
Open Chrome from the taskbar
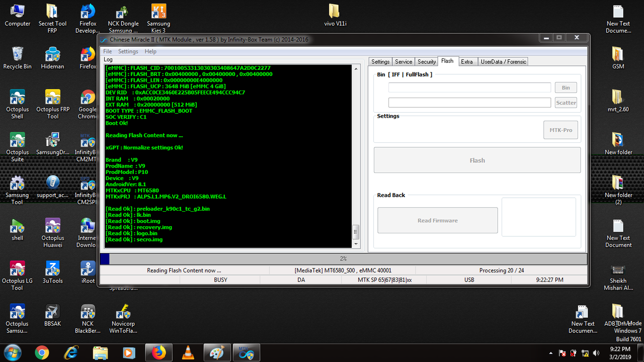(42, 353)
